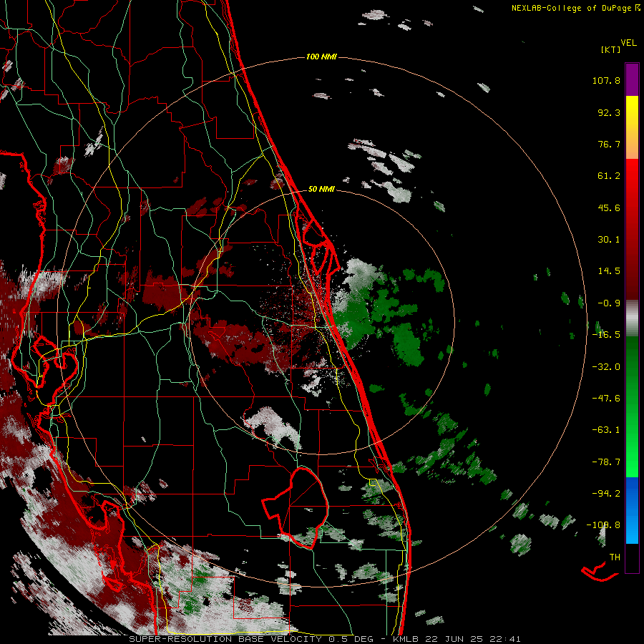Select the -0.9 scale value

[609, 303]
